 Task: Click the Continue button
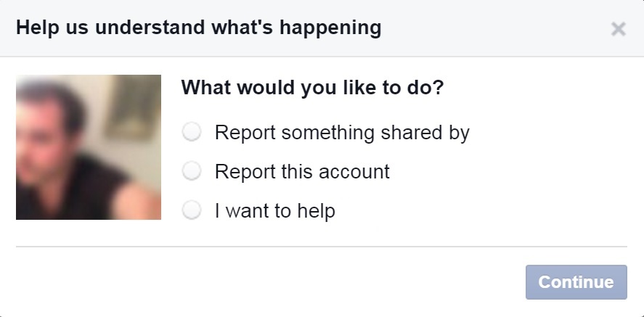coord(576,282)
